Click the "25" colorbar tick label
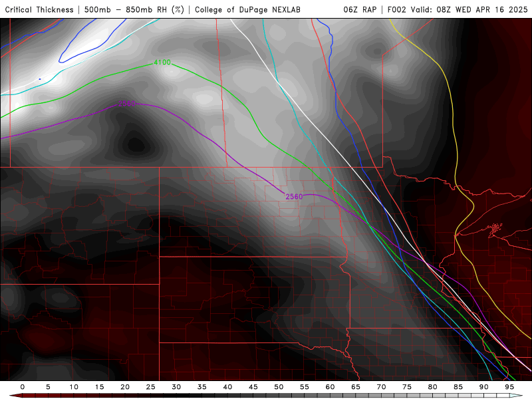532x399 pixels. 151,387
